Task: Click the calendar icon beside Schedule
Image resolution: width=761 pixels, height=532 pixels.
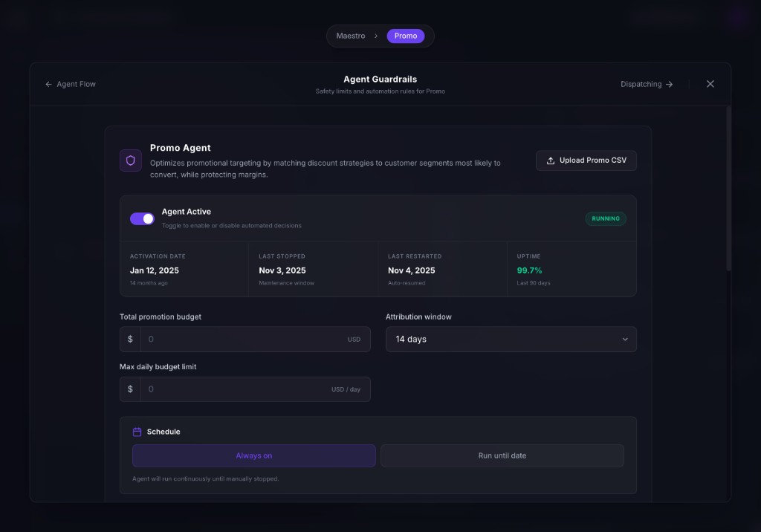Action: coord(137,432)
